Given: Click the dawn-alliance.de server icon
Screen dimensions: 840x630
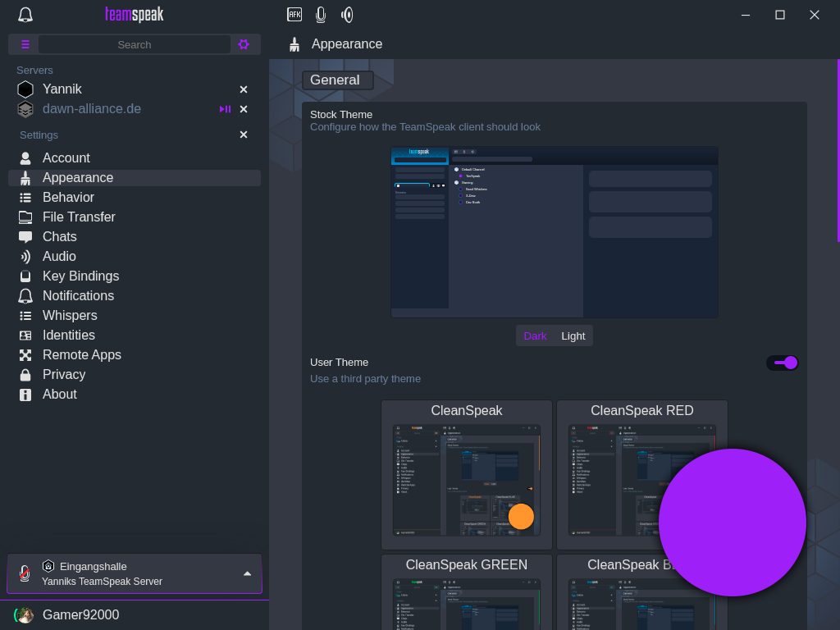Looking at the screenshot, I should [25, 109].
